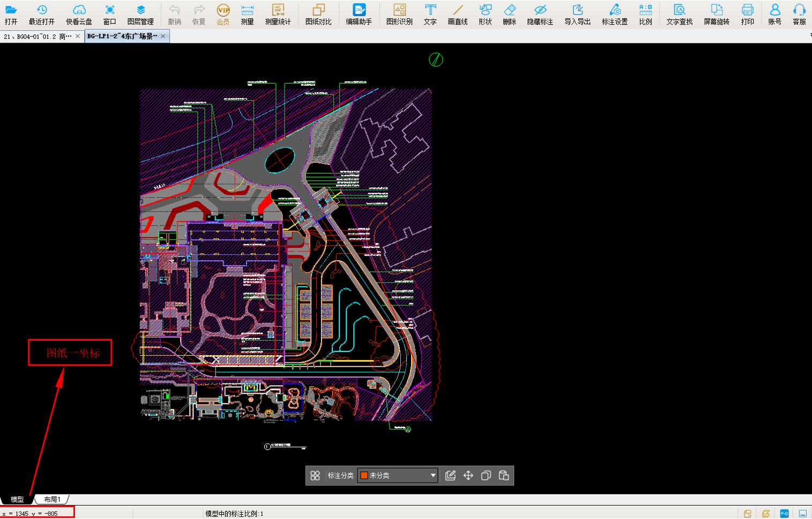The height and width of the screenshot is (519, 812).
Task: Open 图纸对比 drawing comparison tool
Action: (318, 14)
